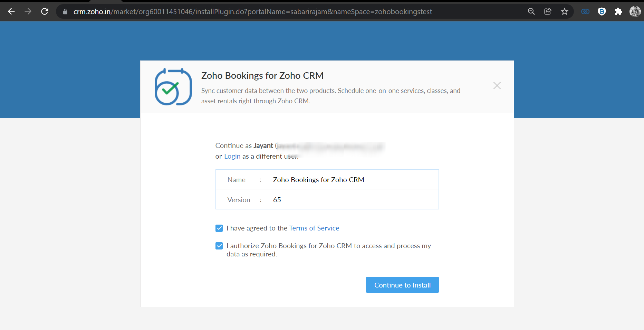
Task: Click the Version 65 row
Action: [x=327, y=200]
